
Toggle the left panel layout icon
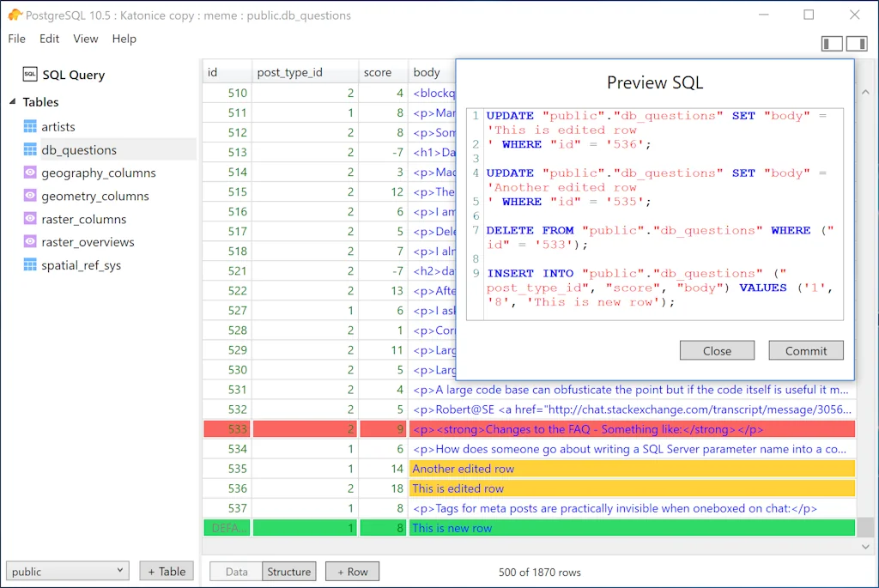(832, 43)
